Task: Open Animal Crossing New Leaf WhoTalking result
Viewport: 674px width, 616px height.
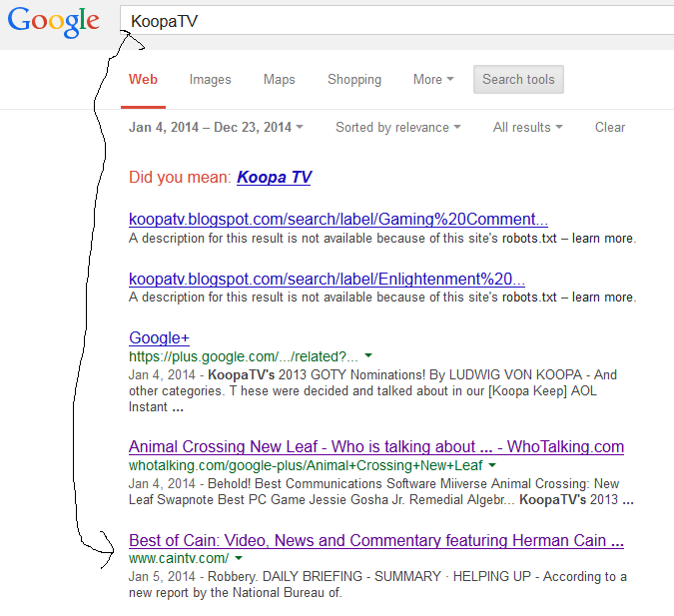Action: point(376,447)
